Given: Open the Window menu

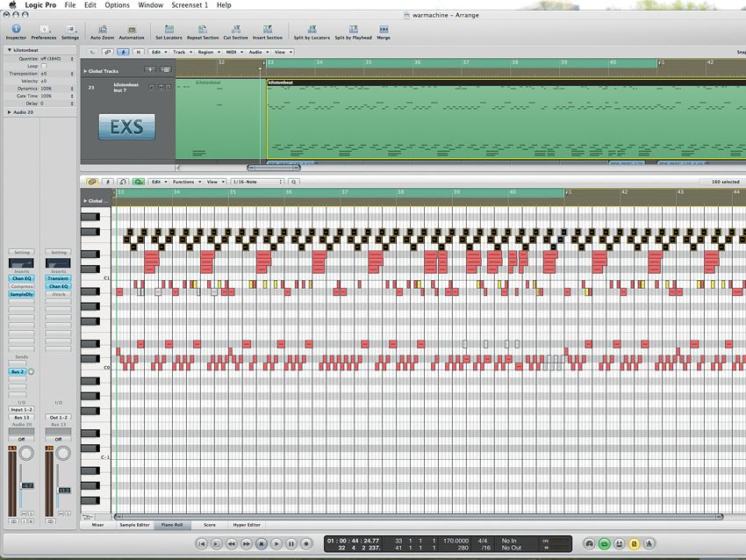Looking at the screenshot, I should [149, 4].
